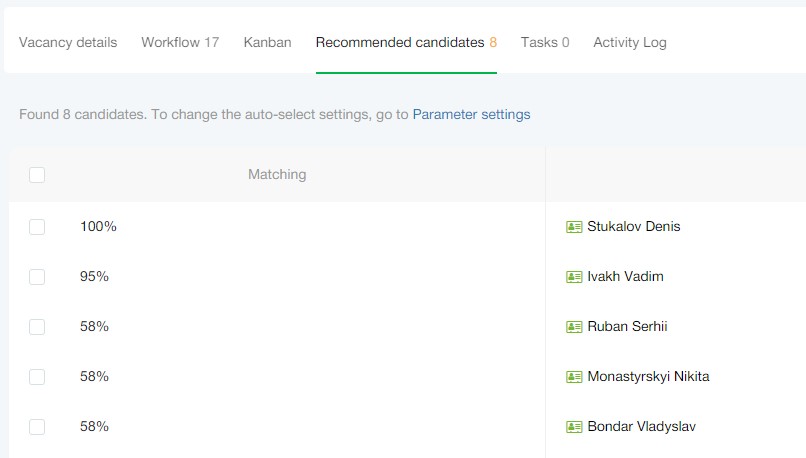The width and height of the screenshot is (806, 458).
Task: Tick the checkbox on the Ruban Serhii row
Action: (37, 327)
